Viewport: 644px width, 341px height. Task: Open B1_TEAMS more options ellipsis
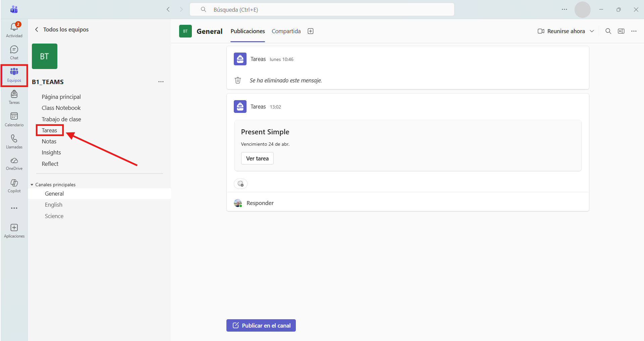[x=161, y=82]
